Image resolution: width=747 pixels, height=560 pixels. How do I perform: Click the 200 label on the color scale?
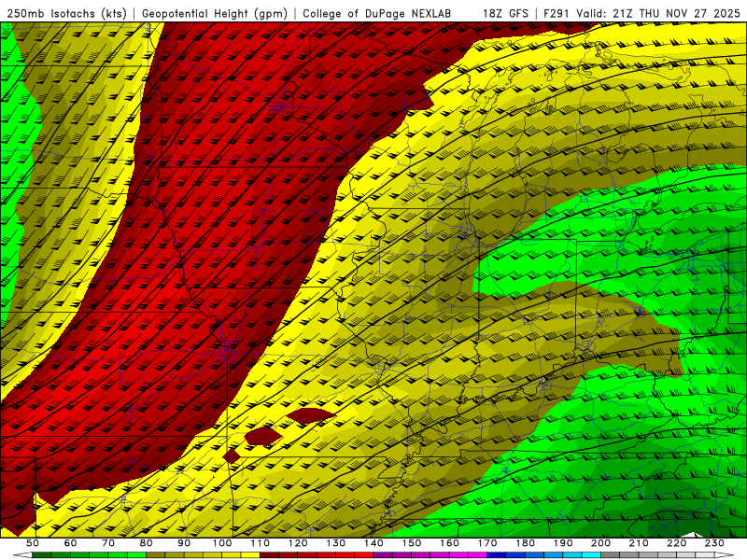(601, 543)
